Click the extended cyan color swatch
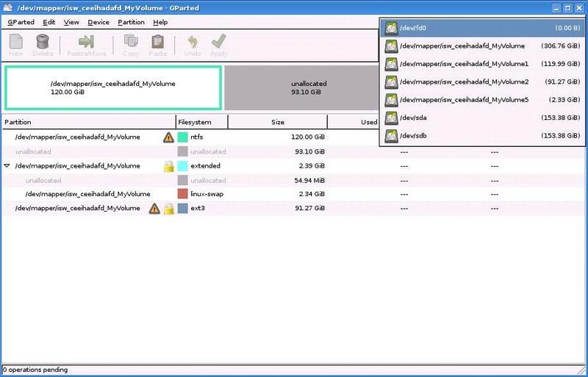The height and width of the screenshot is (377, 588). pos(182,166)
